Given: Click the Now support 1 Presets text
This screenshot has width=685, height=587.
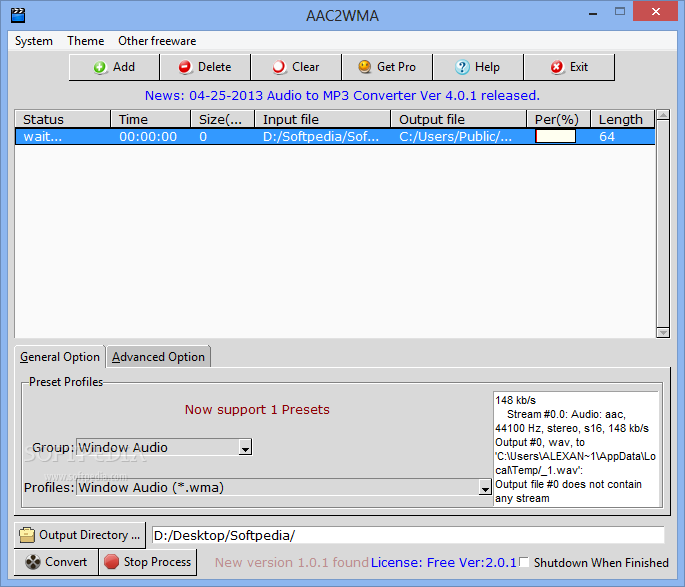Looking at the screenshot, I should pyautogui.click(x=257, y=410).
